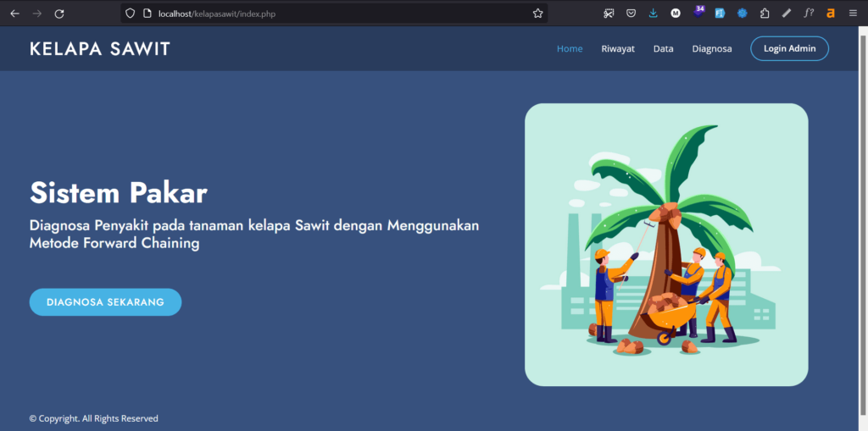This screenshot has width=868, height=431.
Task: Click the 'Metode Forward Chaining' subtitle text
Action: [114, 243]
